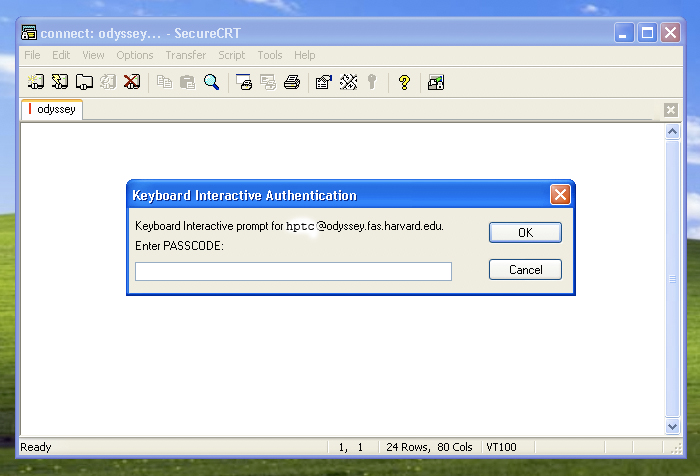Viewport: 700px width, 476px height.
Task: Open the Options menu
Action: [135, 55]
